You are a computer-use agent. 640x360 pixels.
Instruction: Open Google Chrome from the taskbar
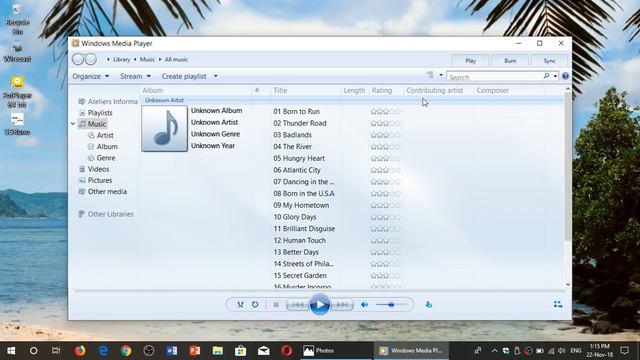(x=126, y=351)
